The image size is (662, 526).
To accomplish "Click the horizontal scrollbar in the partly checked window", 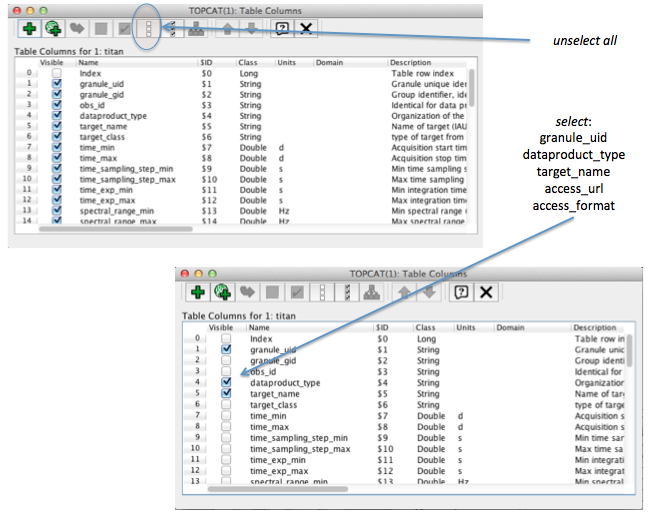I will tap(278, 489).
